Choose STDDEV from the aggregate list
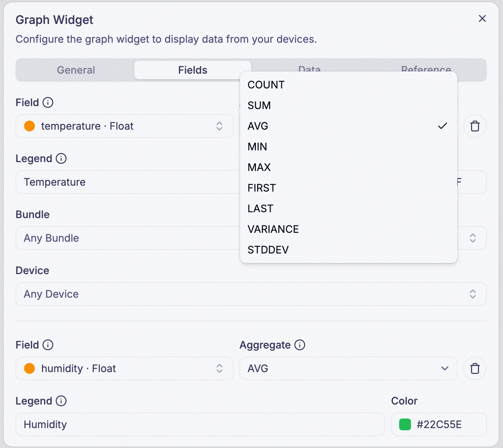This screenshot has height=448, width=503. (x=348, y=250)
